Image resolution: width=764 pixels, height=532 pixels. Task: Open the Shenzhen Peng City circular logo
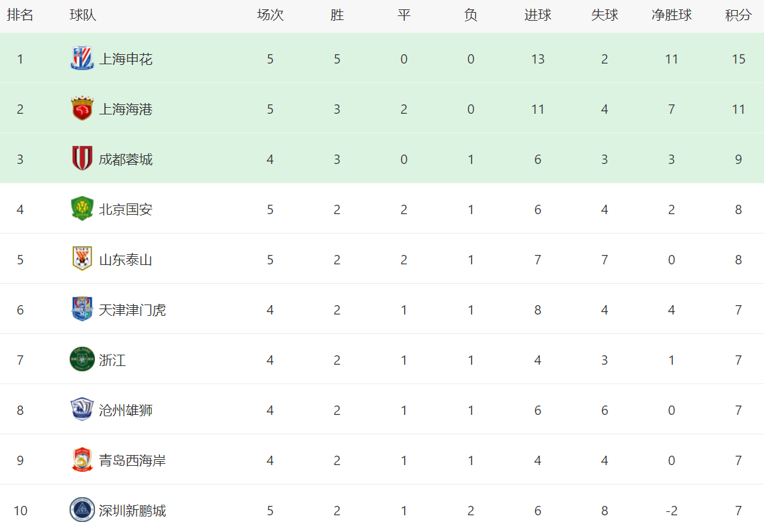(82, 510)
